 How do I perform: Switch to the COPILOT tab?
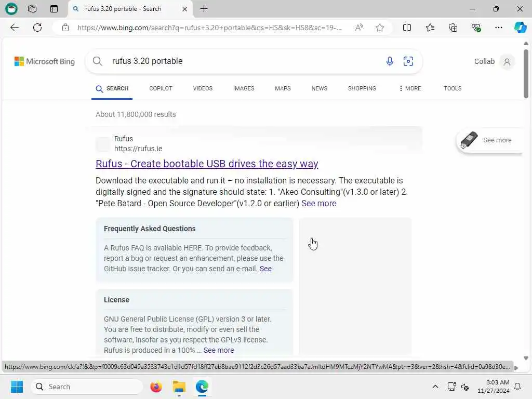pyautogui.click(x=161, y=88)
